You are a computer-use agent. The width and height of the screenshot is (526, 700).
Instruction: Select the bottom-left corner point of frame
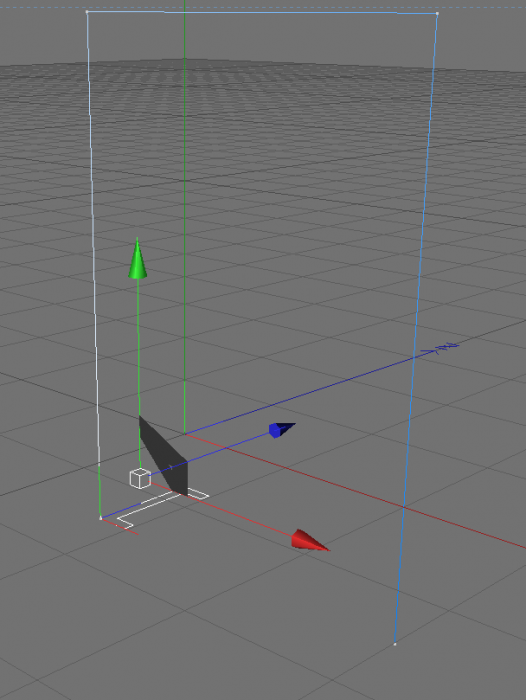101,518
